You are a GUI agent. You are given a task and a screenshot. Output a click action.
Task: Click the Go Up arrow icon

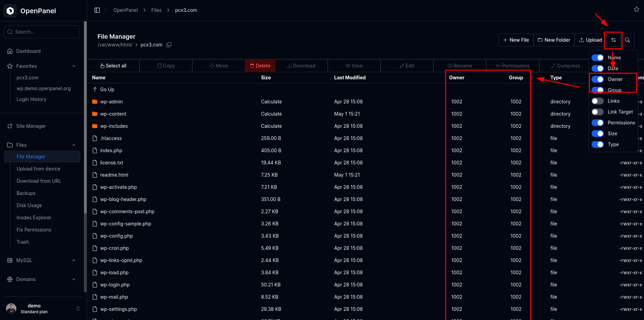(95, 89)
